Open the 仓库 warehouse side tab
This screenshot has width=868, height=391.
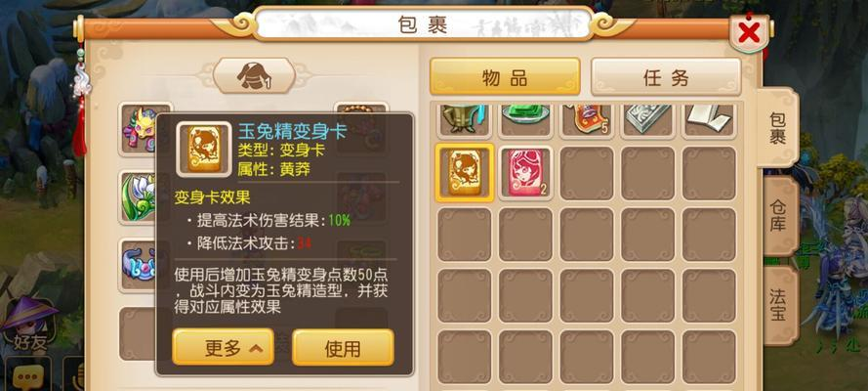coord(780,215)
